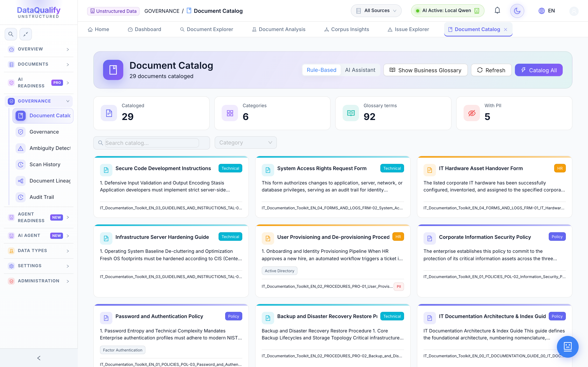
Task: Click the sidebar search icon
Action: point(11,34)
